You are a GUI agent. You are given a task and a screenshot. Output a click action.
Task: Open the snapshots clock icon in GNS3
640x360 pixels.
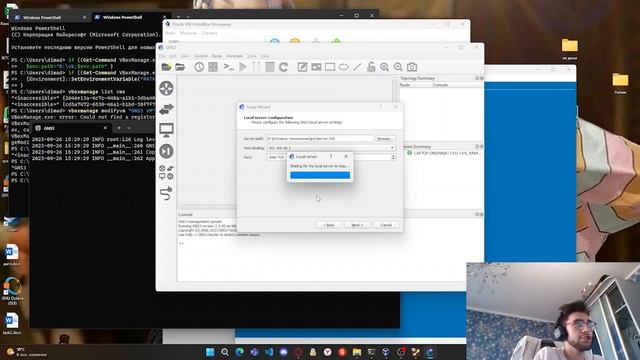pos(199,67)
